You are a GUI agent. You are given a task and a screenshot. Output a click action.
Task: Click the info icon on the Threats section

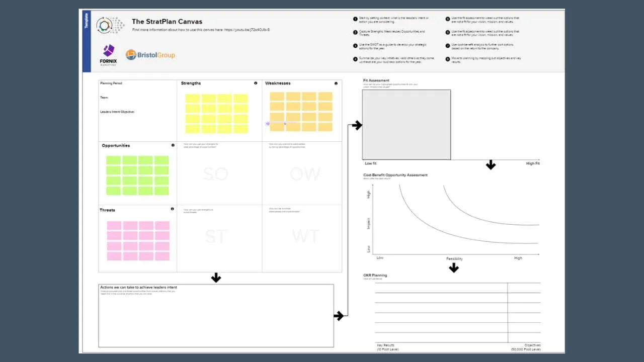[x=172, y=209]
